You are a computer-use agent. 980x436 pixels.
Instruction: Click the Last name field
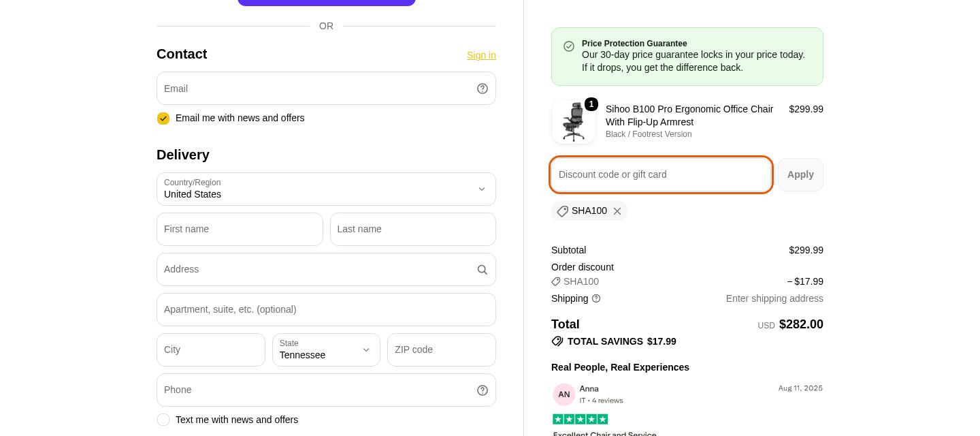(x=413, y=230)
